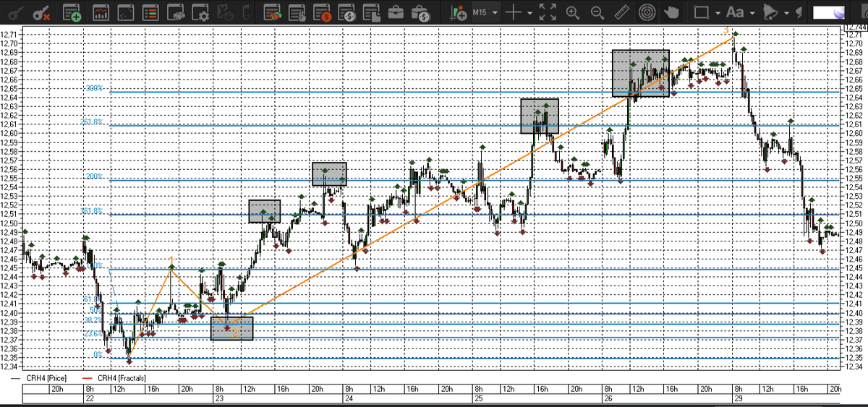Click the fit-to-screen expand arrows icon

pos(548,12)
